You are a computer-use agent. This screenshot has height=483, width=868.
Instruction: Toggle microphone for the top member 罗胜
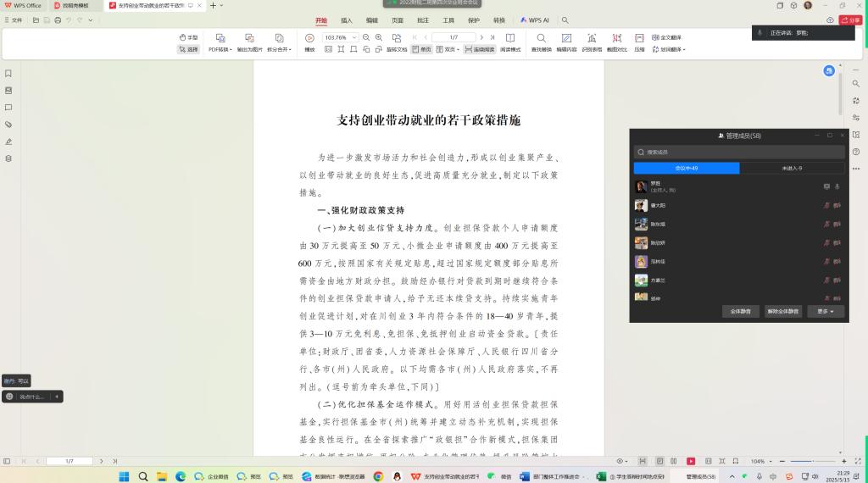[837, 186]
